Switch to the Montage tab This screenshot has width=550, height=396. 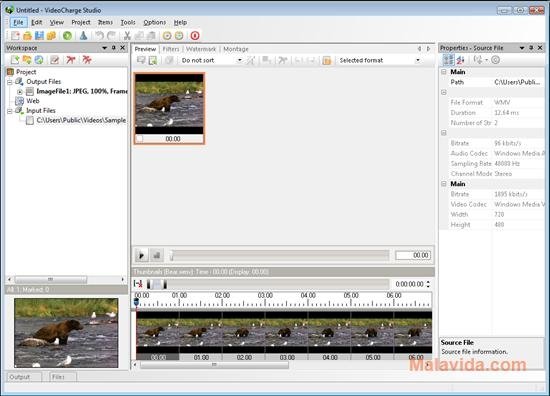point(236,49)
